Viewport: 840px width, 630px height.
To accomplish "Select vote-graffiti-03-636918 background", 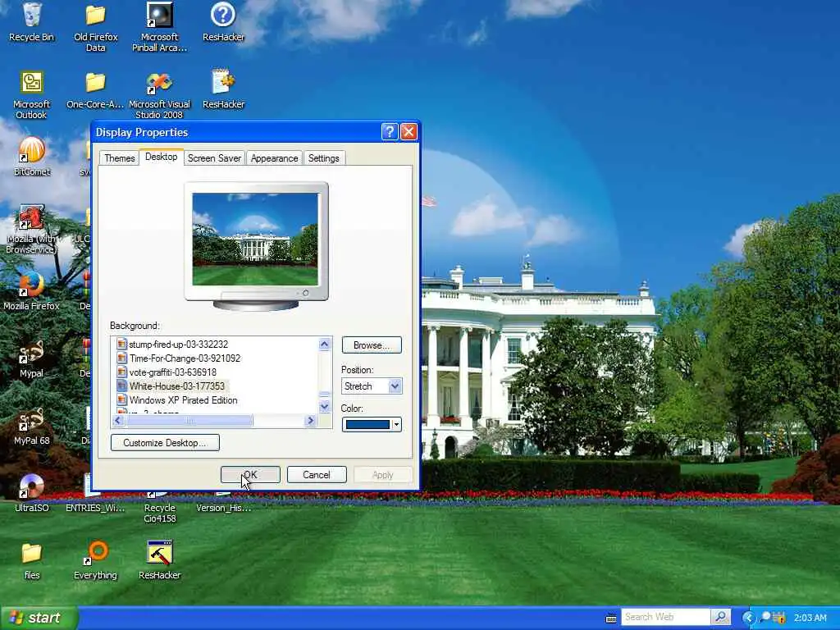I will click(x=172, y=372).
